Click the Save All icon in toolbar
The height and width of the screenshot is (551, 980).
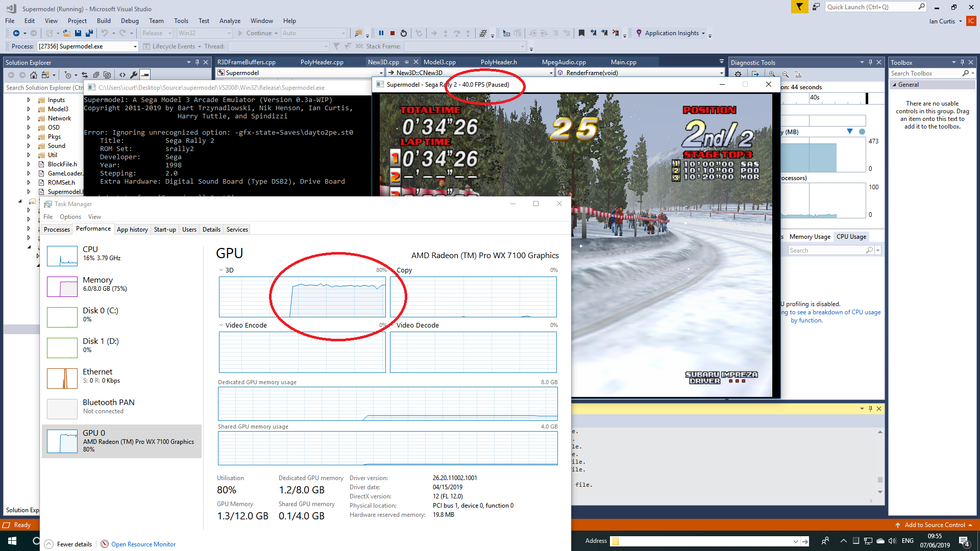pos(89,33)
